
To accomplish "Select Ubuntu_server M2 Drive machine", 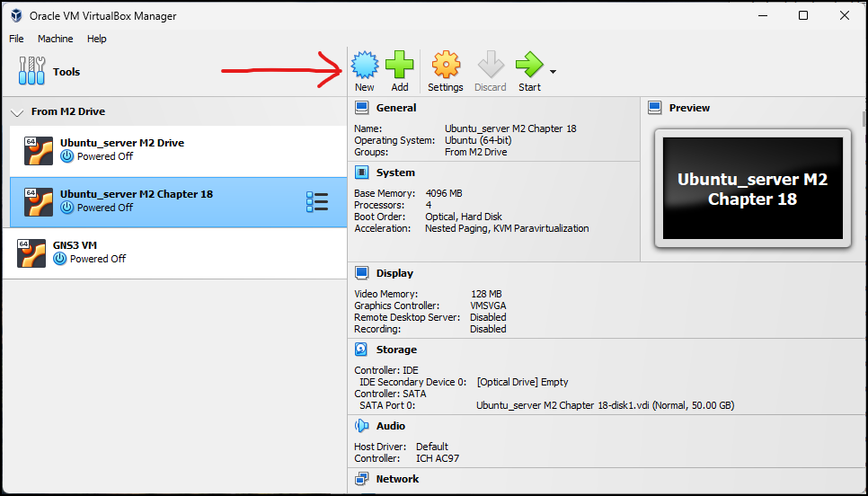I will [x=178, y=151].
